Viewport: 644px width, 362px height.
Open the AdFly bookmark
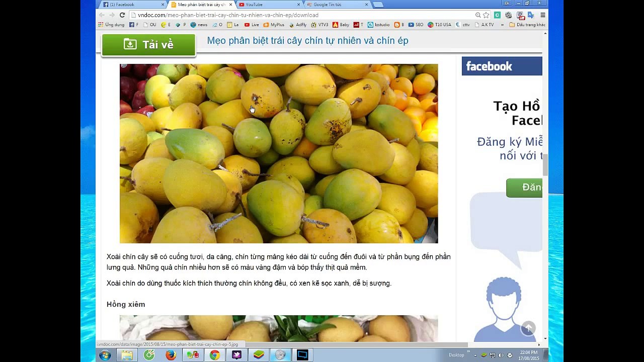(298, 25)
